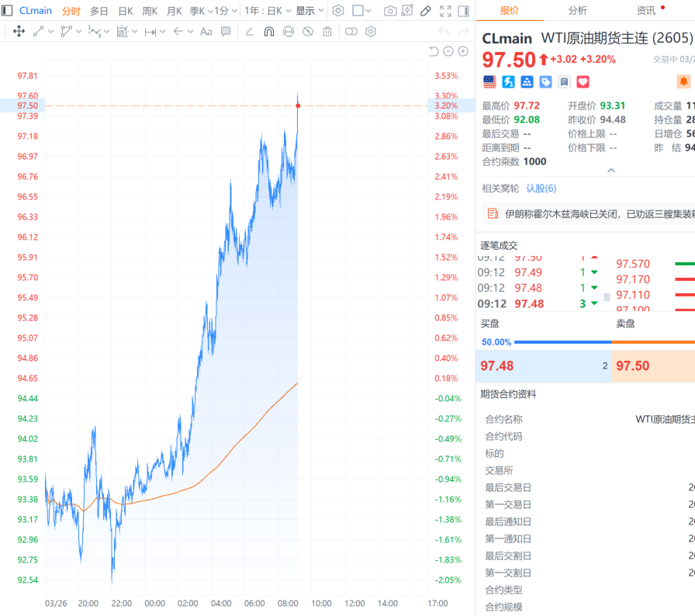Image resolution: width=695 pixels, height=616 pixels.
Task: Delete drawings with the trash icon
Action: click(x=327, y=32)
